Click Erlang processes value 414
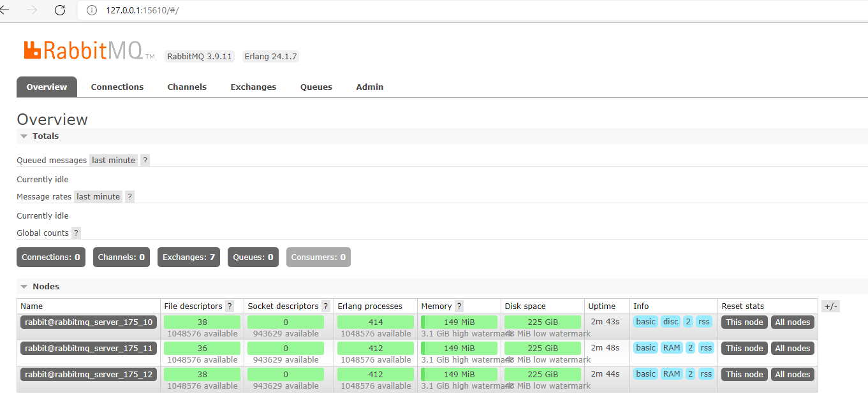The width and height of the screenshot is (868, 404). click(x=376, y=322)
